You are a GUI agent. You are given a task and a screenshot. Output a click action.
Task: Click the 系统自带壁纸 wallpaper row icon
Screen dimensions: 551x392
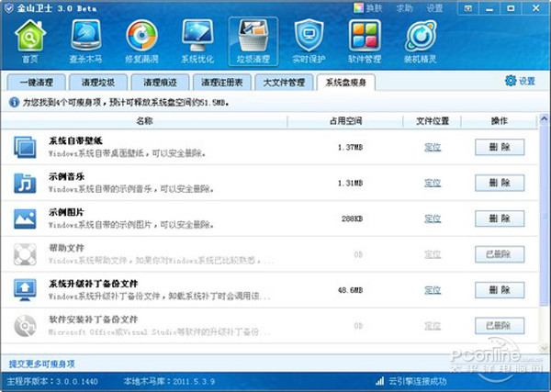[x=25, y=147]
